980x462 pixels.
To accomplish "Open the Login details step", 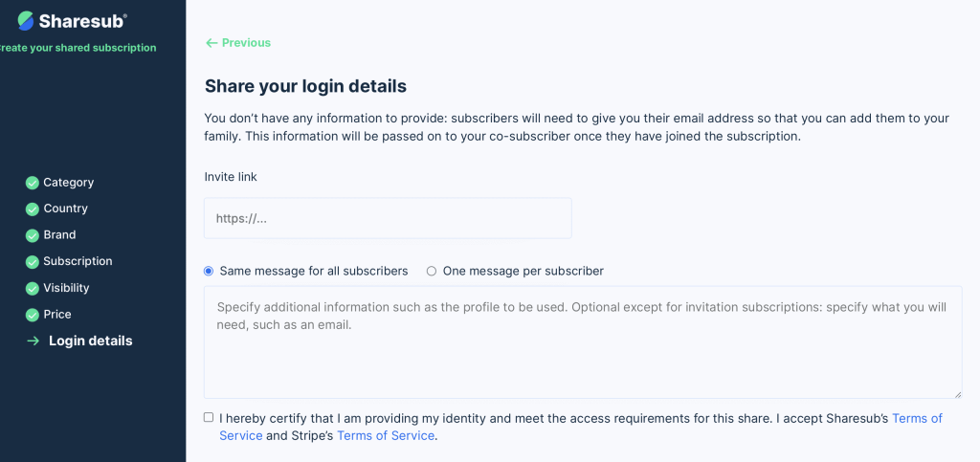I will (91, 341).
